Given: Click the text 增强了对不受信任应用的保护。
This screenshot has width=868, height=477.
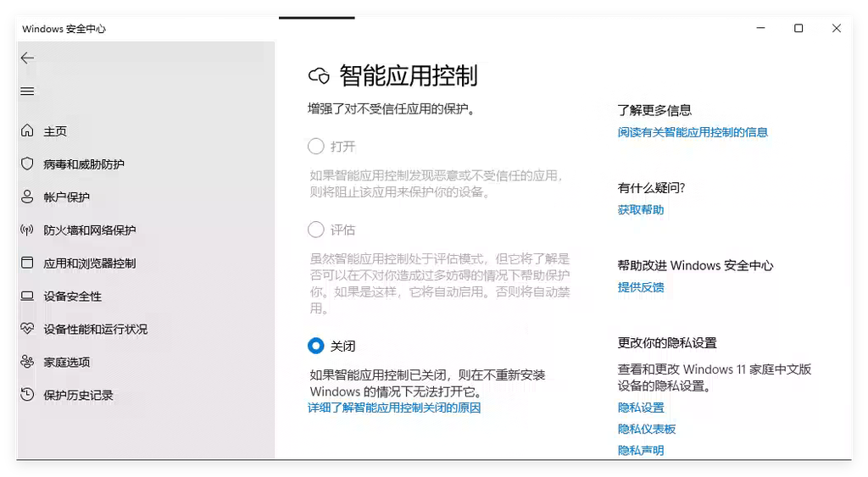Looking at the screenshot, I should tap(392, 109).
